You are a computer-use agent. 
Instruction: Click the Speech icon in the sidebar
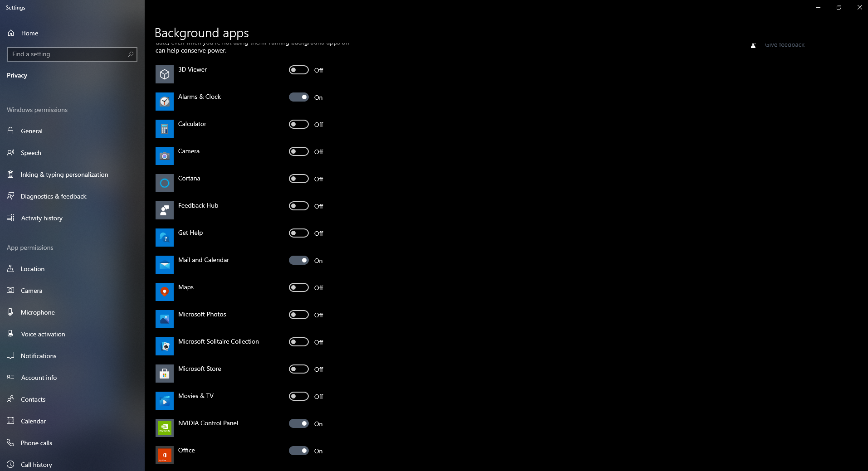point(10,153)
